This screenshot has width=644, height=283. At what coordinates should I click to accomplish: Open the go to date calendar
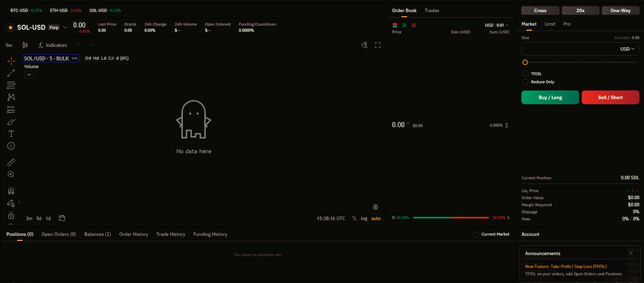pyautogui.click(x=62, y=219)
